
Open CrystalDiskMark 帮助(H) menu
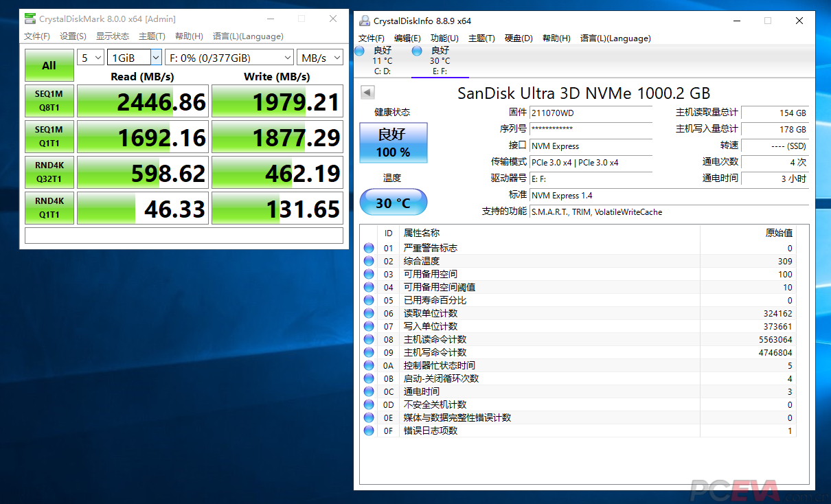(x=189, y=36)
